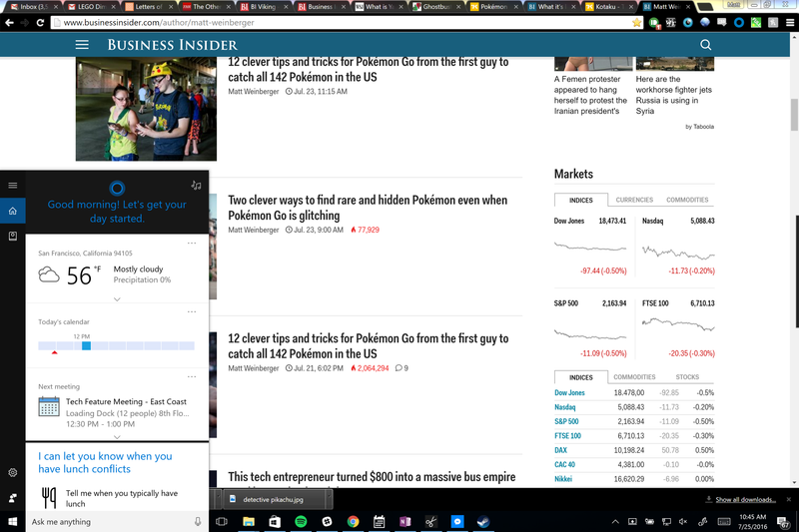Switch to the Ghostbusters browser tab

436,7
